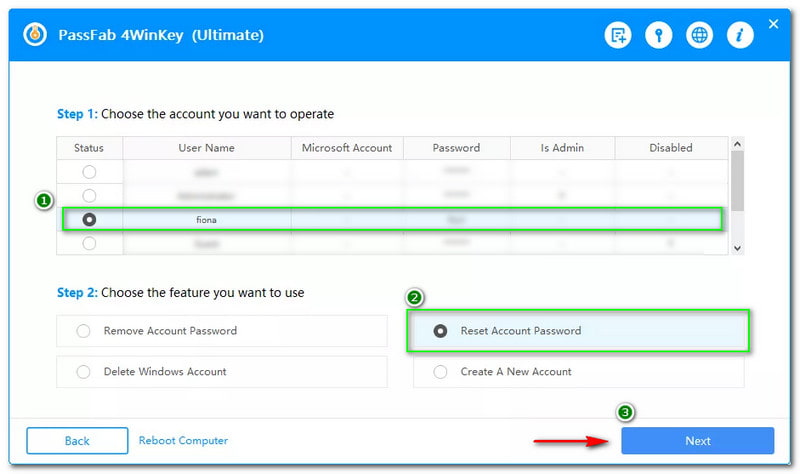Viewport: 800px width, 474px height.
Task: Click the account list scroll down arrow
Action: (x=737, y=247)
